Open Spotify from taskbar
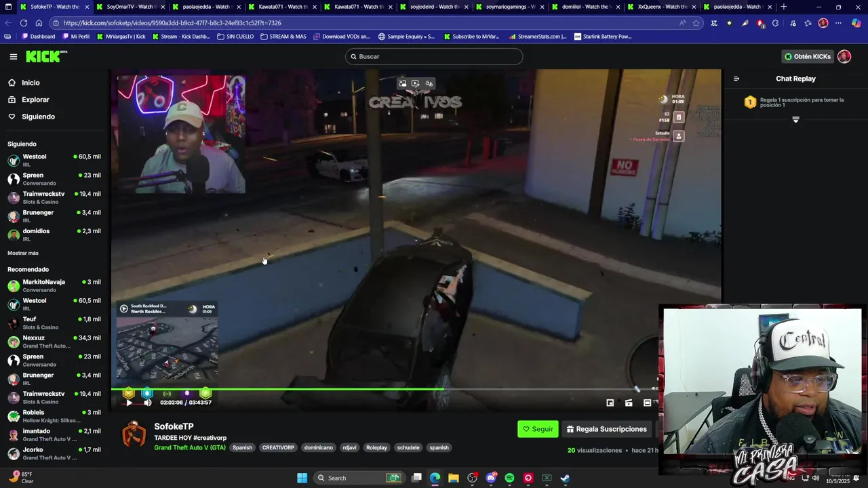The height and width of the screenshot is (488, 868). click(509, 478)
